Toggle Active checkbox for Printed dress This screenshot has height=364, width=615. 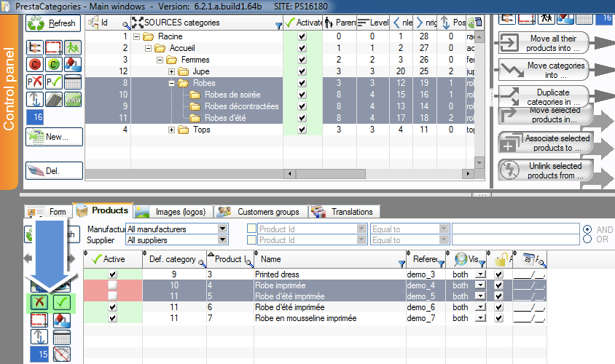pos(112,274)
